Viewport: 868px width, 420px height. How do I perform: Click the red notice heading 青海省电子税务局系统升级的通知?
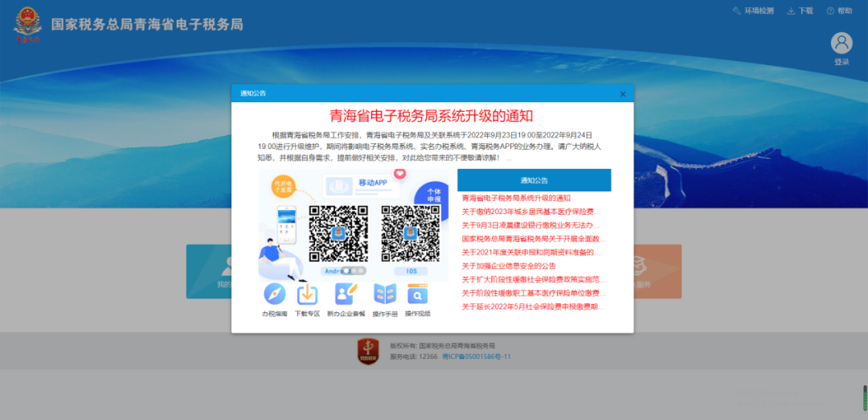tap(432, 116)
